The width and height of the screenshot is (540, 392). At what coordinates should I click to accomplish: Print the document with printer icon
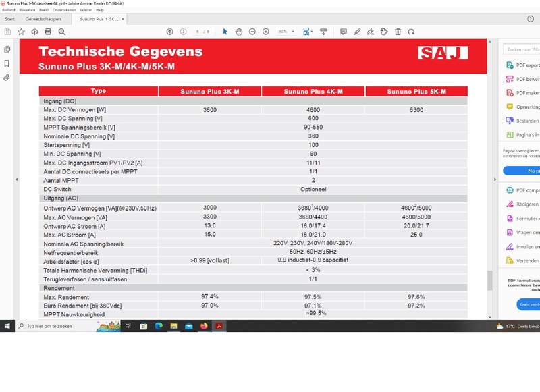pos(48,32)
